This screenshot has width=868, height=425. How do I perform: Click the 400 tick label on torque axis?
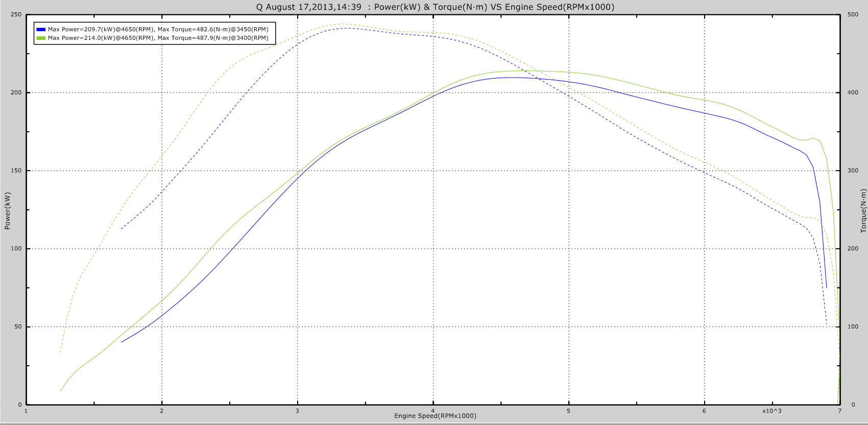(853, 93)
